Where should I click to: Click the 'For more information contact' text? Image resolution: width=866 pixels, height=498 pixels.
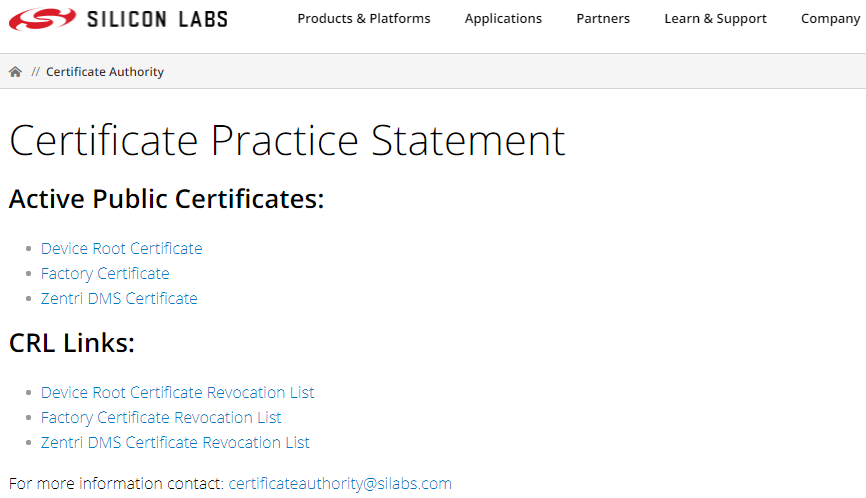coord(116,484)
